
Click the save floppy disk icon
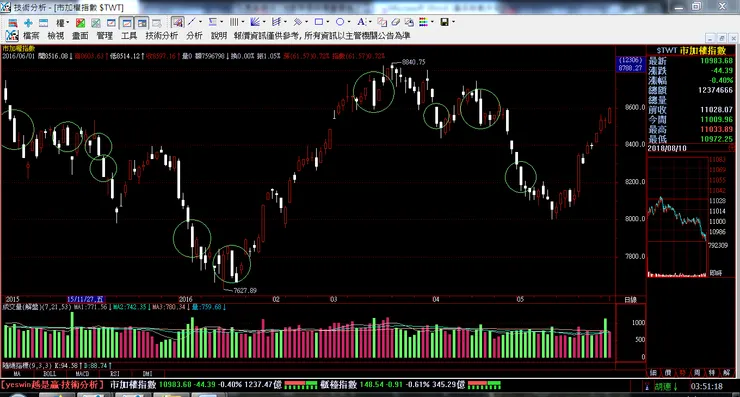point(444,22)
